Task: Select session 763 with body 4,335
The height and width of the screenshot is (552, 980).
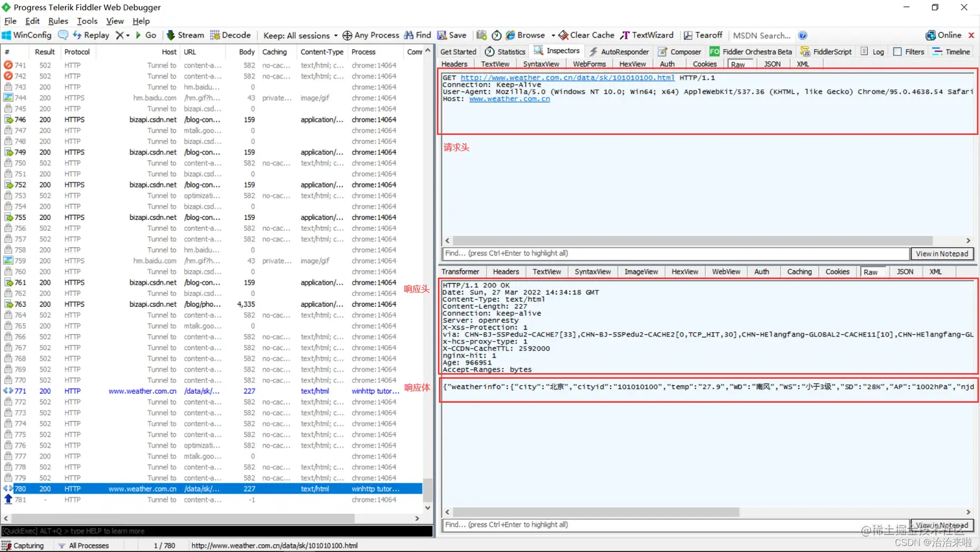Action: tap(213, 304)
